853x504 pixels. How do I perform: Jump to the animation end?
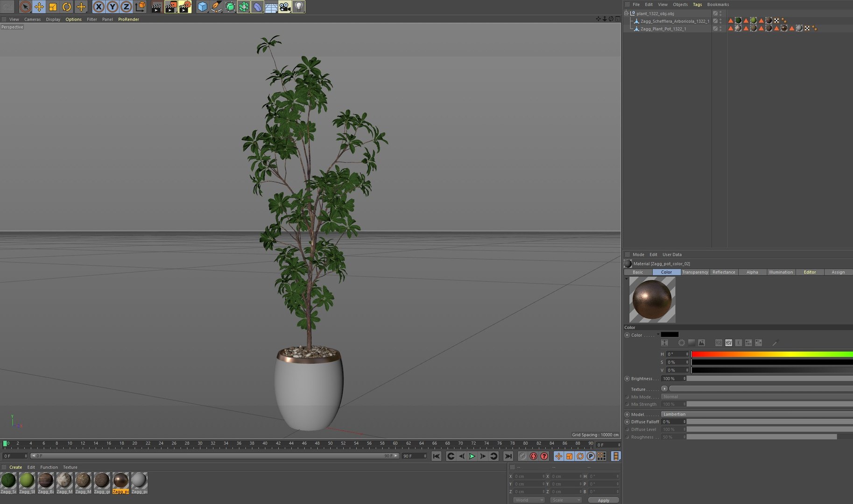(508, 456)
